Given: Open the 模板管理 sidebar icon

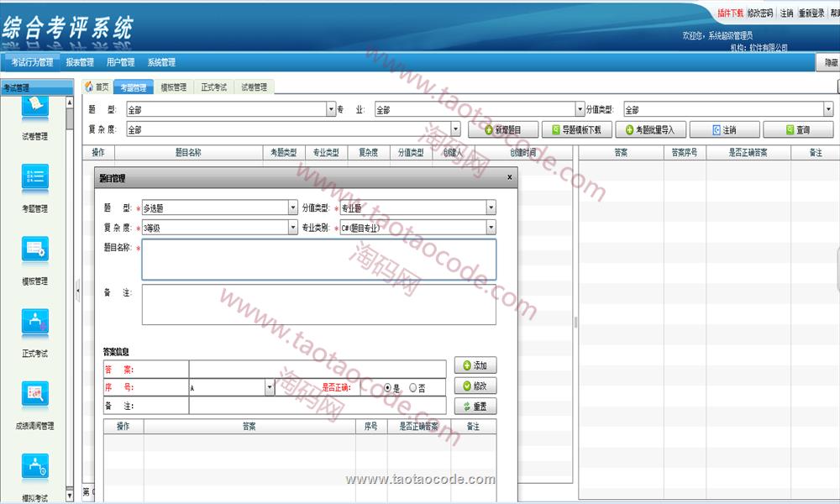Looking at the screenshot, I should [35, 249].
